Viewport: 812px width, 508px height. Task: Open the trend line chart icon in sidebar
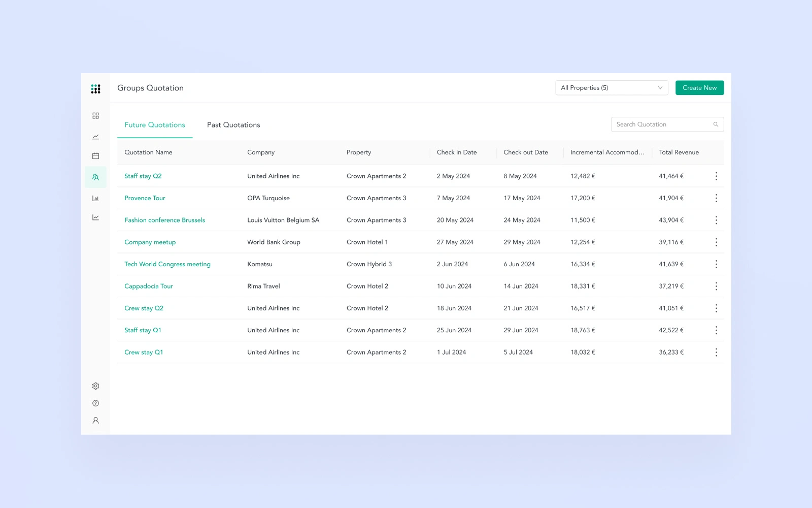pyautogui.click(x=95, y=137)
